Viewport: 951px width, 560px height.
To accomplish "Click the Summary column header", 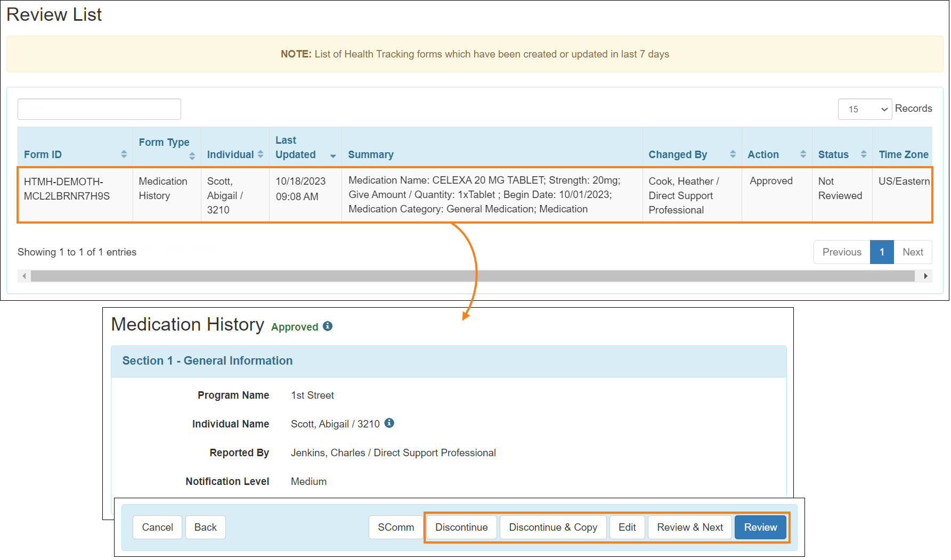I will [x=492, y=147].
